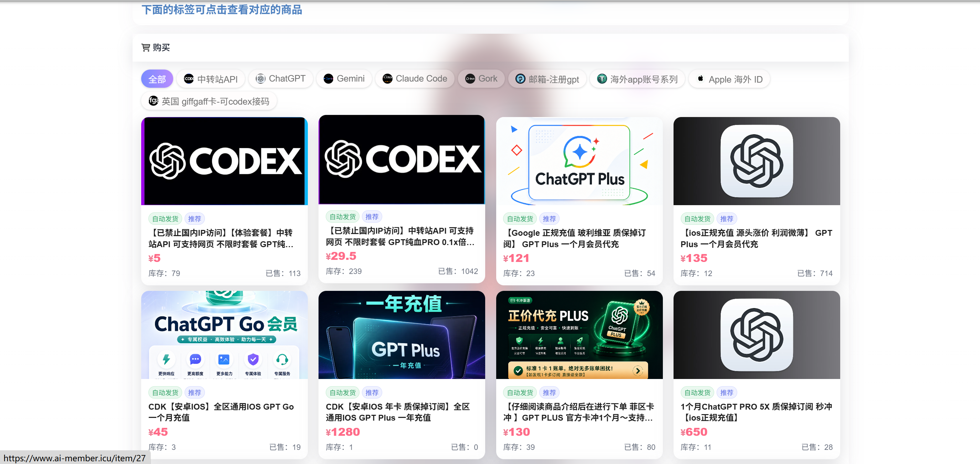Click the 正价代充 PLUS product image
The image size is (980, 464).
579,335
